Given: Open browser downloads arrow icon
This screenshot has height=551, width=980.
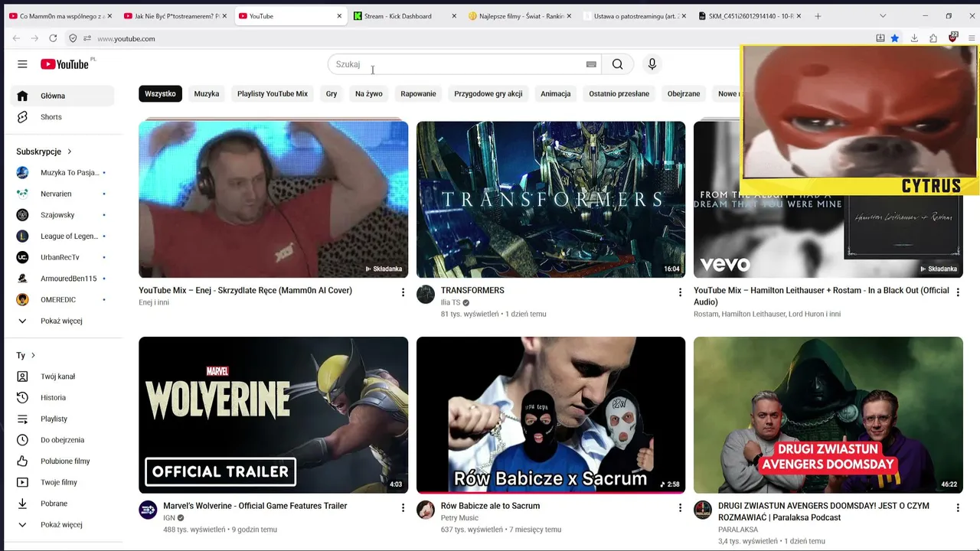Looking at the screenshot, I should [914, 38].
